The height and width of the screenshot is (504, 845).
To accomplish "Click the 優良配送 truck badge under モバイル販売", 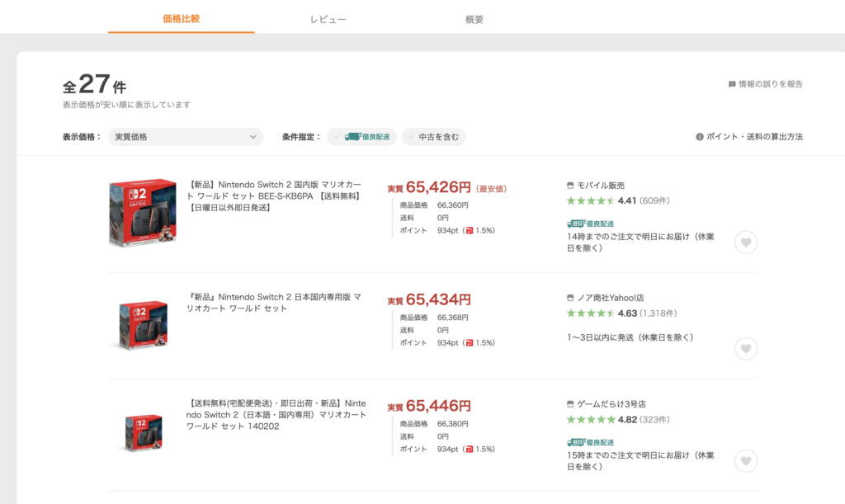I will click(x=590, y=224).
